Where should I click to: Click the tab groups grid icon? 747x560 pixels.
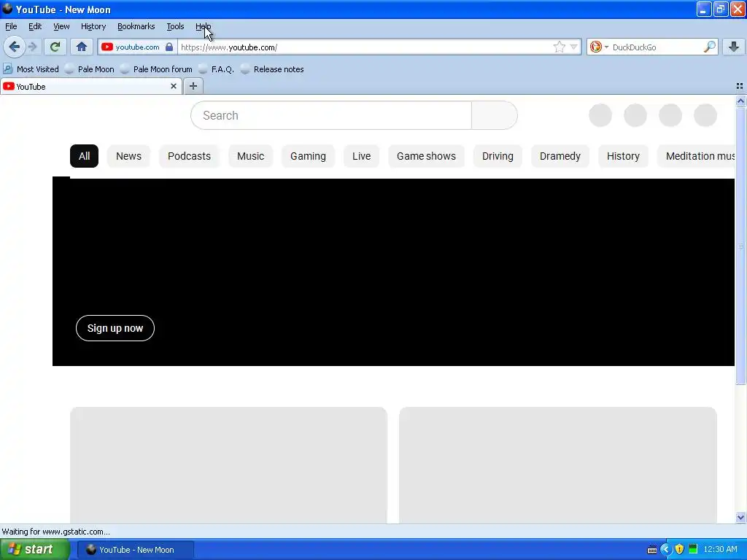click(740, 86)
